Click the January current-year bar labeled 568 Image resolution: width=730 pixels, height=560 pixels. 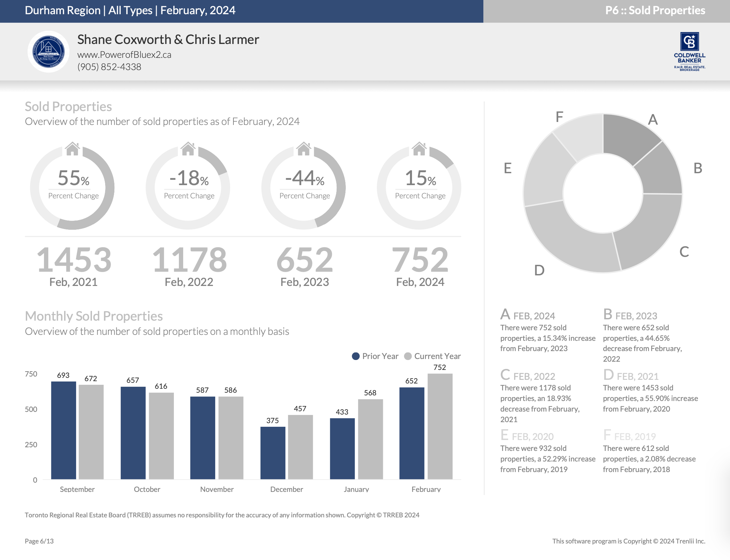pos(370,439)
